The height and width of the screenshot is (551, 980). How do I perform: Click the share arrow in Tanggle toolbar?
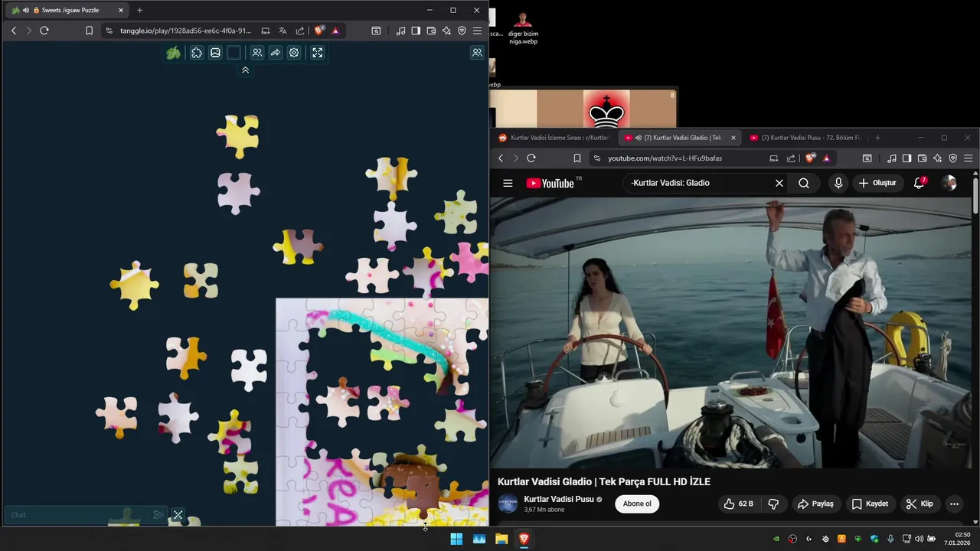coord(276,53)
